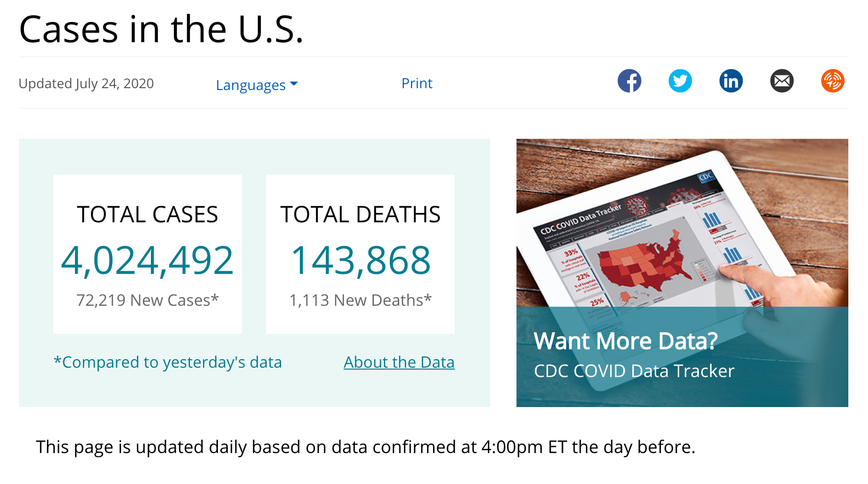868x484 pixels.
Task: Click the Updated July 24, 2020 date
Action: coord(86,83)
